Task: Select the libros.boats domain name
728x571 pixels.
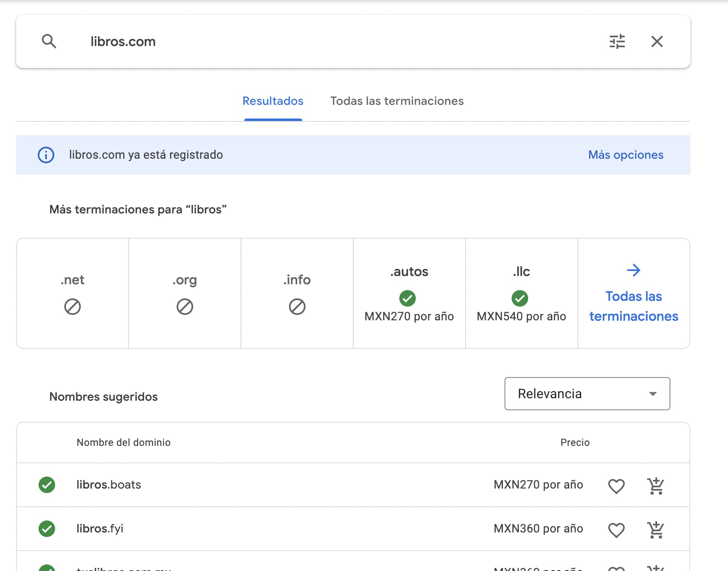Action: click(x=108, y=484)
